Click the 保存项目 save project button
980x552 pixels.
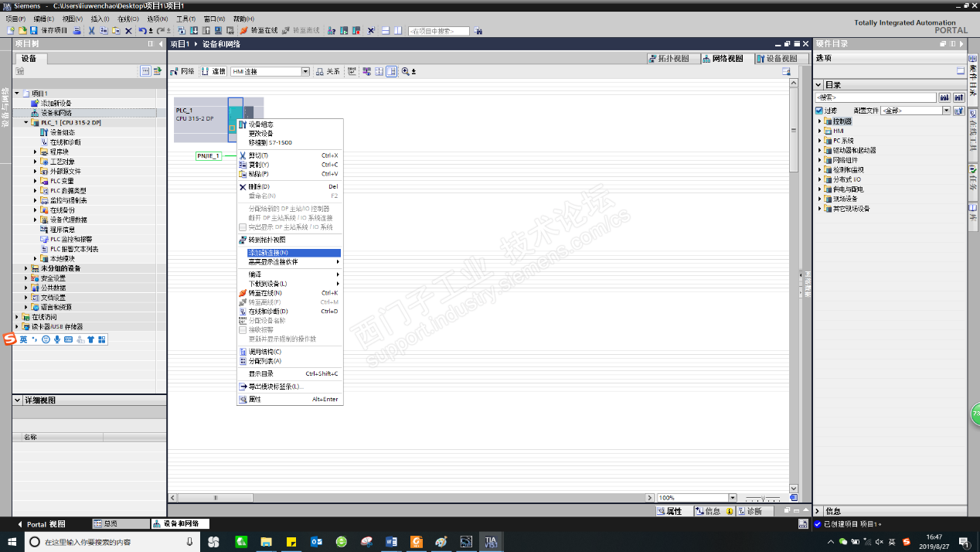49,31
